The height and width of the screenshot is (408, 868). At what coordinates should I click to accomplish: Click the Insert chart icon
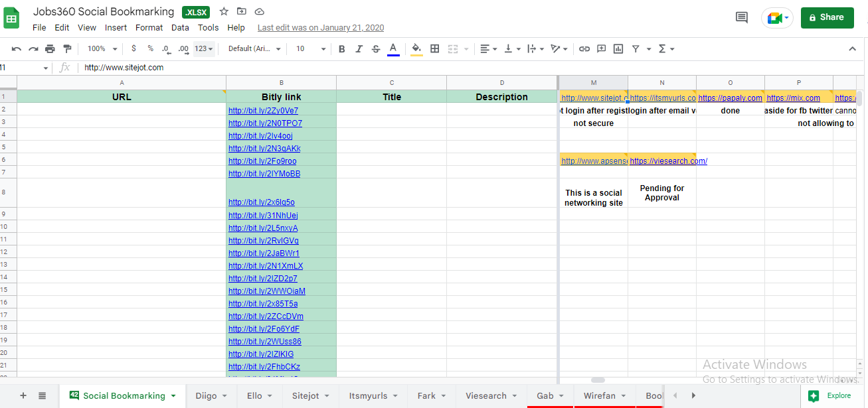(618, 48)
